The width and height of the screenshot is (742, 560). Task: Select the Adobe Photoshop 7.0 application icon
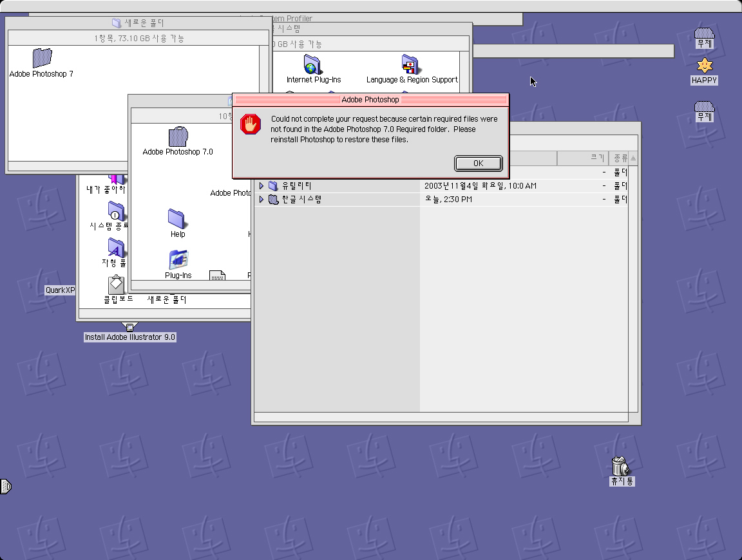click(178, 136)
